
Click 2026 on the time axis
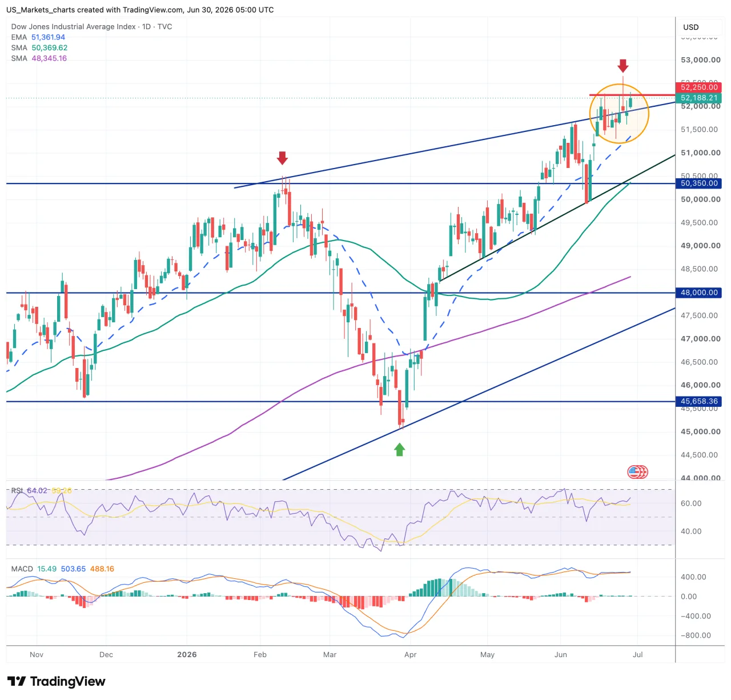187,655
